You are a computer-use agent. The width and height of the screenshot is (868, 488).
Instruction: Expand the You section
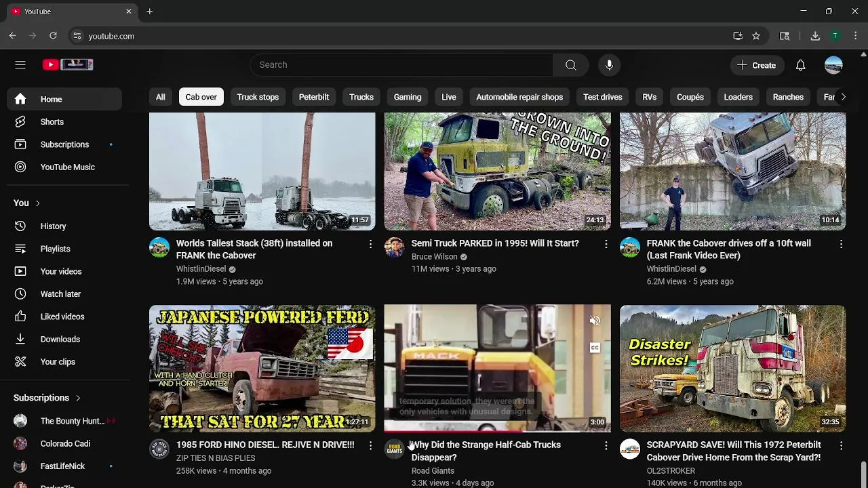pyautogui.click(x=27, y=203)
